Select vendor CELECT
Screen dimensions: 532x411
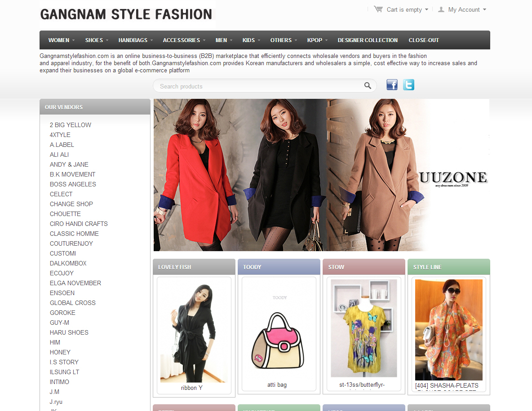61,194
